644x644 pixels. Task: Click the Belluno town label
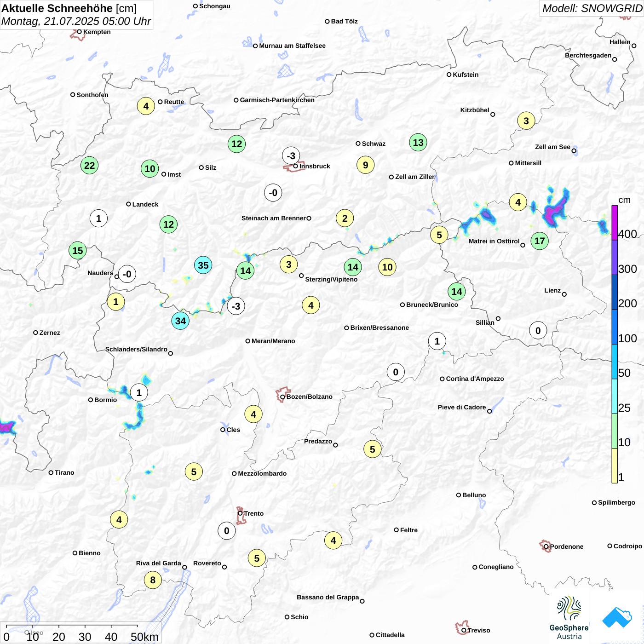(x=474, y=495)
